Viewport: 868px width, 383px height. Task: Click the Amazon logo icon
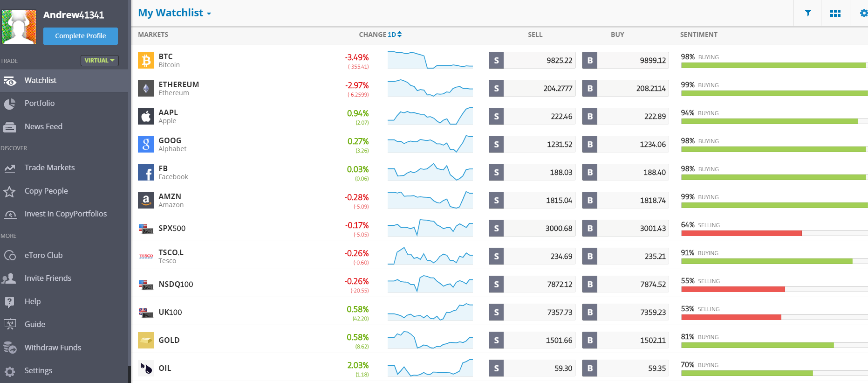(146, 200)
